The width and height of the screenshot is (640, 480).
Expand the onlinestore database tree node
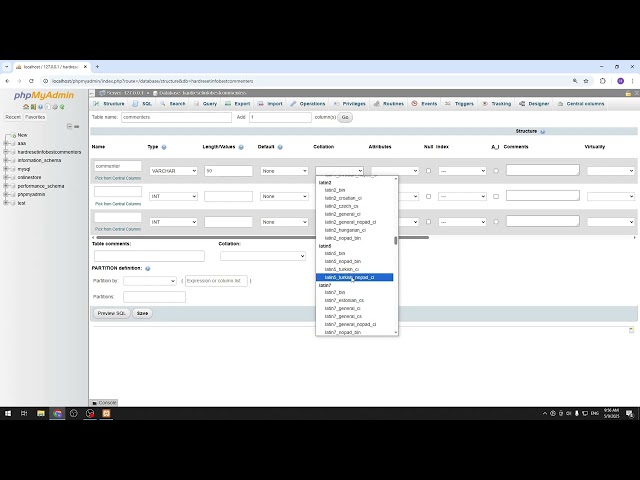pos(7,177)
